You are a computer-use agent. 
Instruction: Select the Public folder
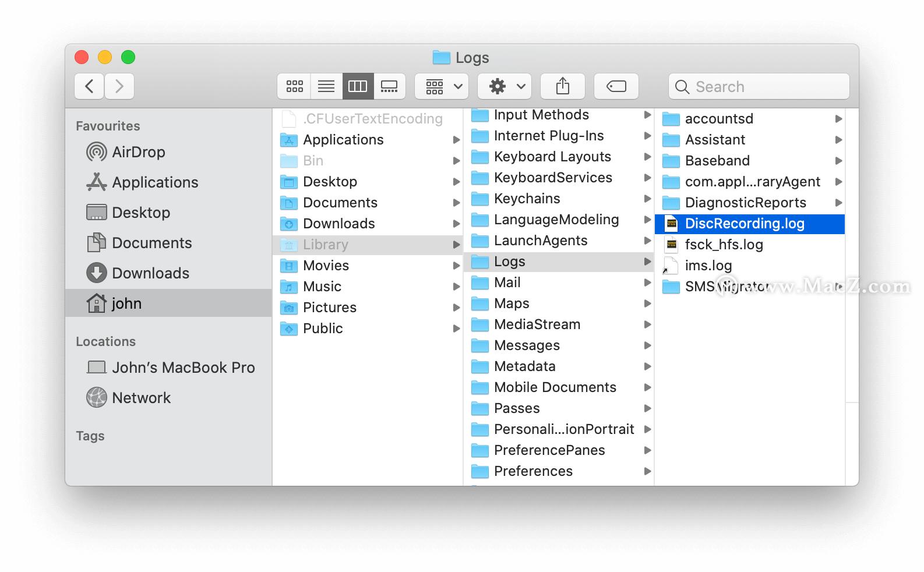[x=368, y=329]
